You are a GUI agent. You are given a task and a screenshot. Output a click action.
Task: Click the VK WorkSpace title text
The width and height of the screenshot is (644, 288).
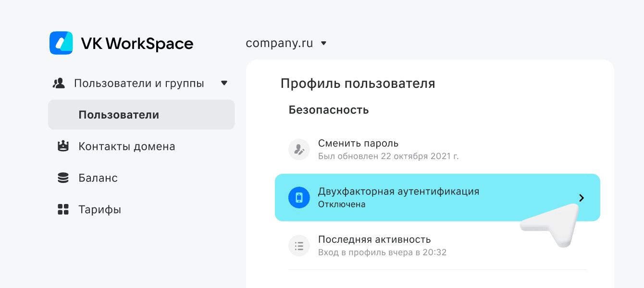137,44
